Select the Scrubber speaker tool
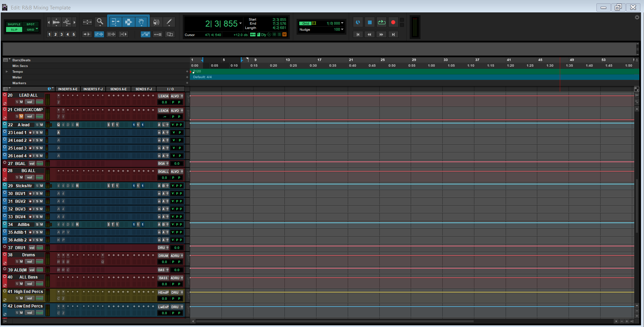 (156, 22)
